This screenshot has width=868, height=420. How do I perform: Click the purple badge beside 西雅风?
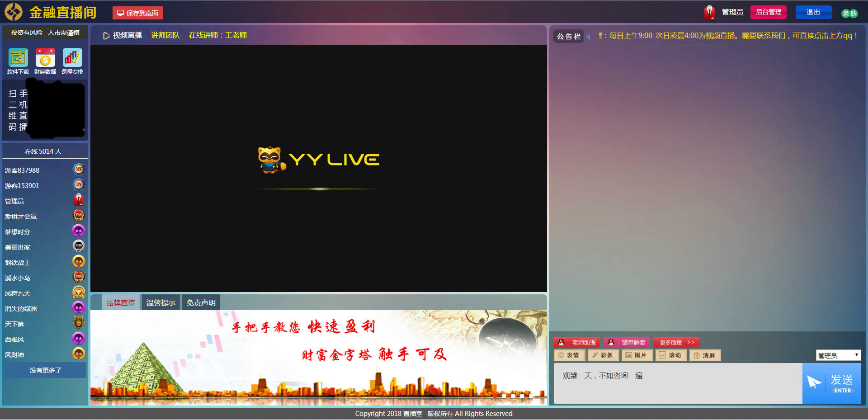tap(79, 339)
